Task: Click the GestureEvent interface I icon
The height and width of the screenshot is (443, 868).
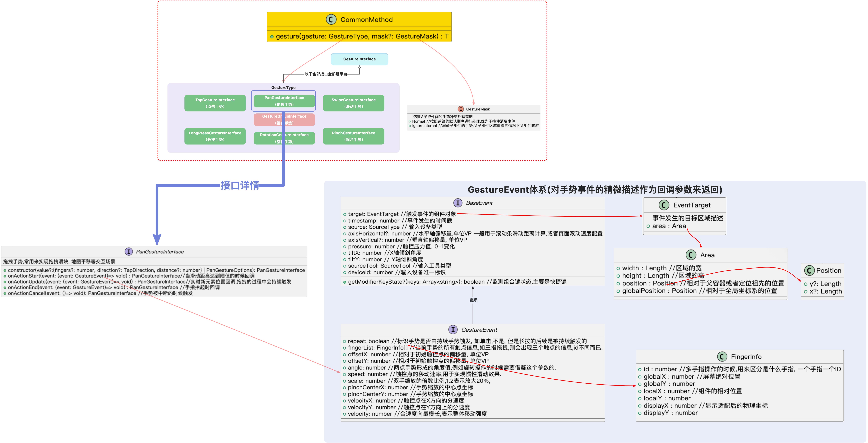Action: pyautogui.click(x=453, y=330)
